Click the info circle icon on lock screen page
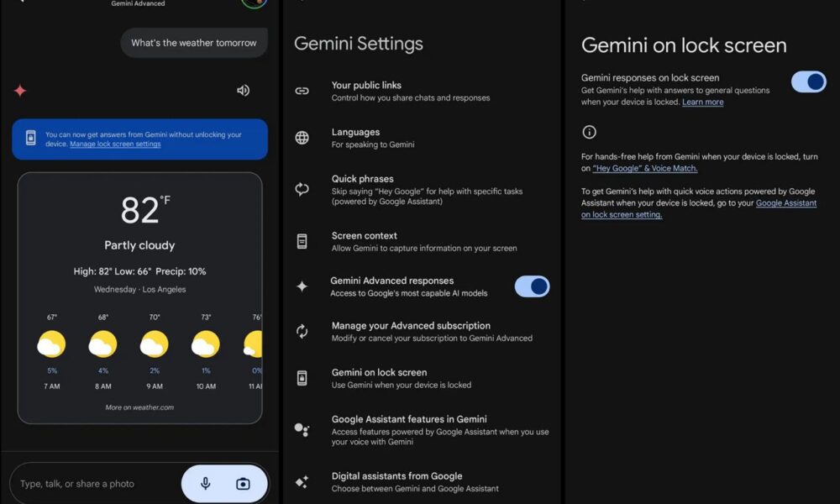 coord(590,132)
